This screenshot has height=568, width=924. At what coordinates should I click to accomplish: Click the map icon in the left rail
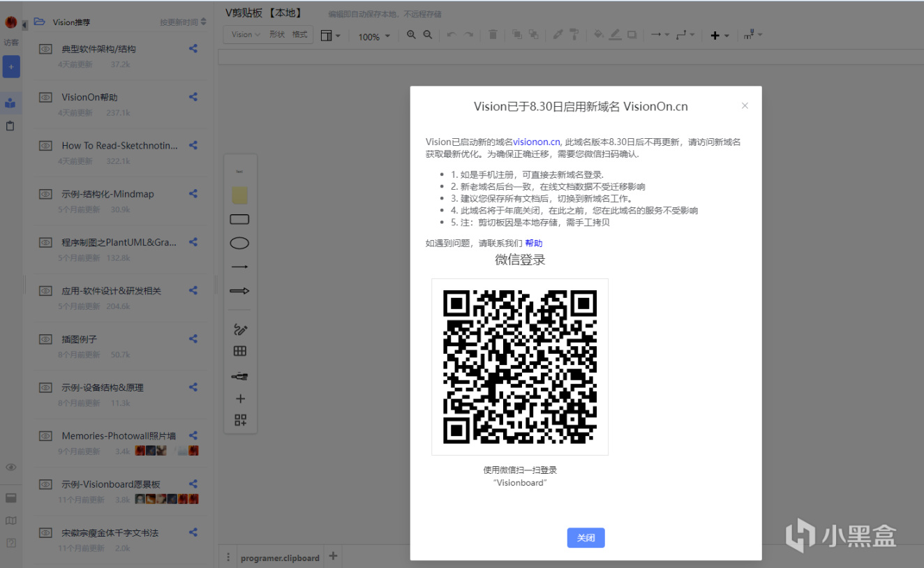pyautogui.click(x=10, y=521)
